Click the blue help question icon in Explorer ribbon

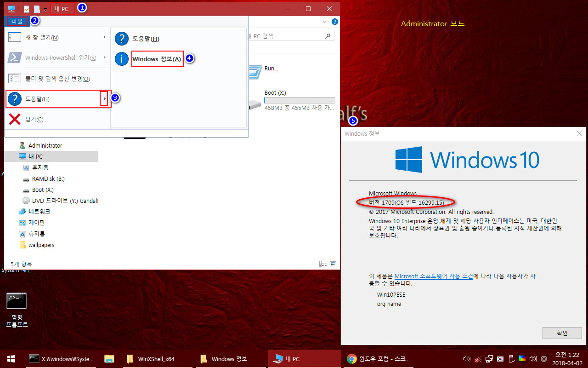[x=335, y=22]
